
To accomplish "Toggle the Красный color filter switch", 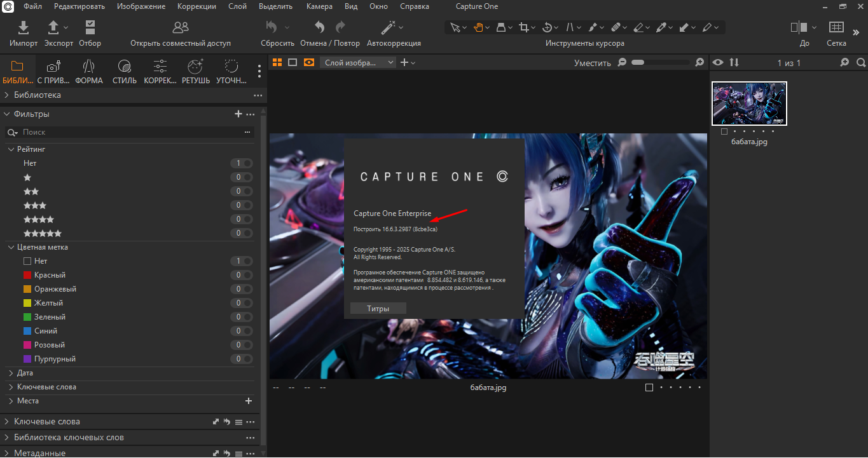I will [242, 275].
